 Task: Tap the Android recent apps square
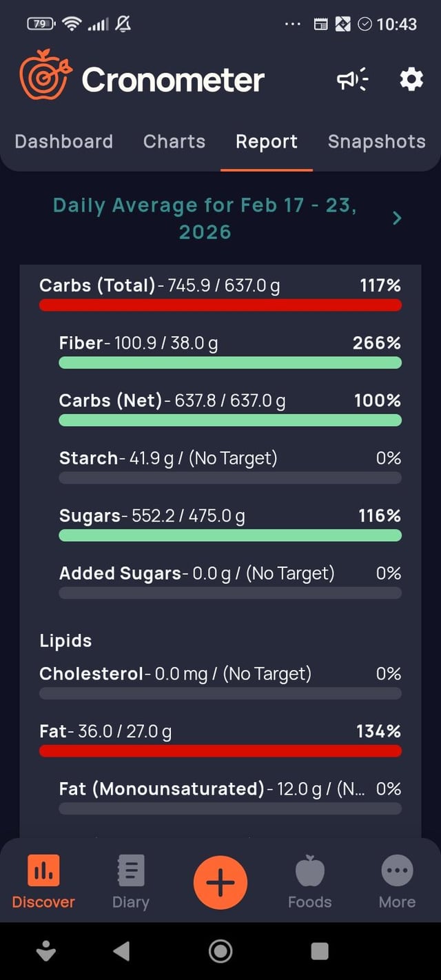(320, 951)
